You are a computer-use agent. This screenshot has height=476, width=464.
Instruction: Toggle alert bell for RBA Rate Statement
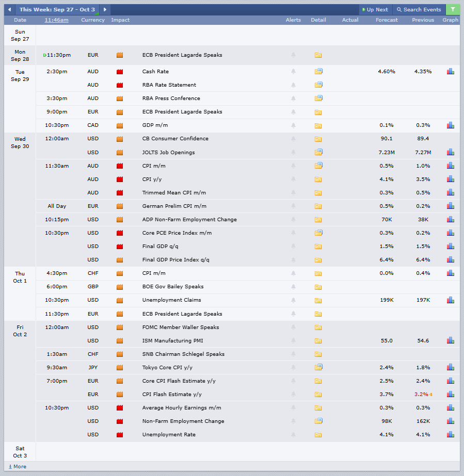293,85
